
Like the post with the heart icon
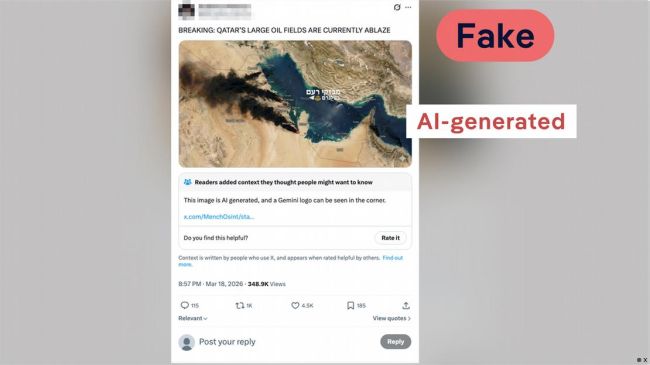295,306
